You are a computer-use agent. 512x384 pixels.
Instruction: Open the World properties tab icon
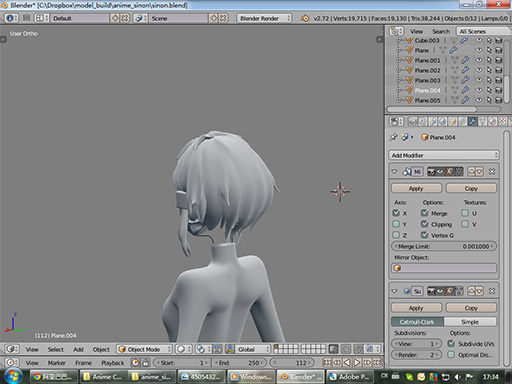click(x=443, y=122)
